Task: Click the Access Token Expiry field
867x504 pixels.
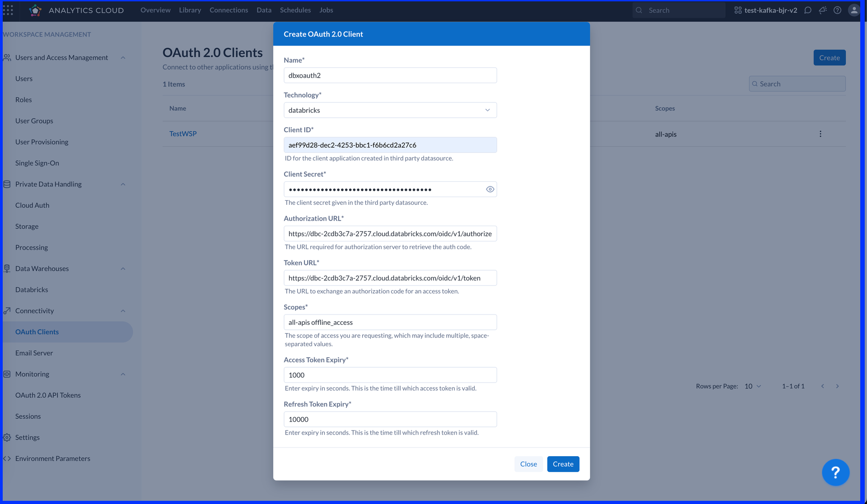Action: coord(390,375)
